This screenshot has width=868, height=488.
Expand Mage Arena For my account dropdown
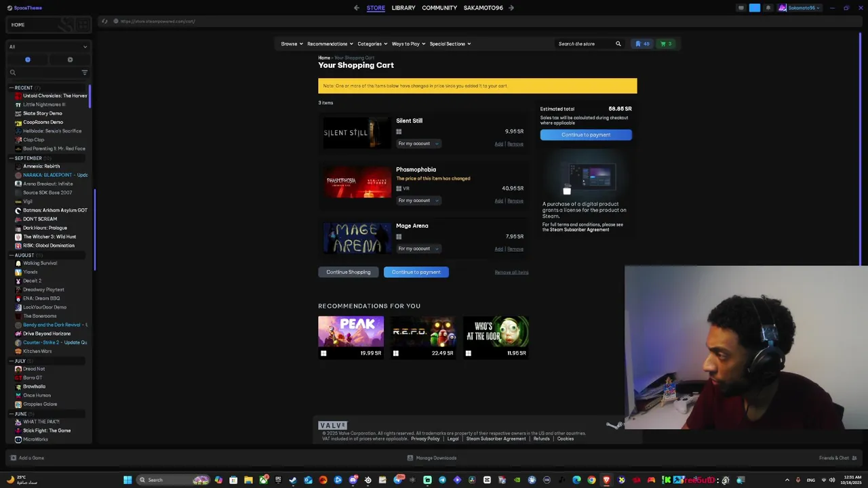tap(419, 249)
